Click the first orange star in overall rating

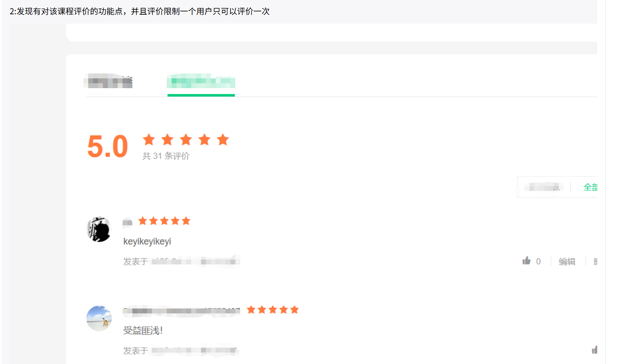[x=149, y=140]
